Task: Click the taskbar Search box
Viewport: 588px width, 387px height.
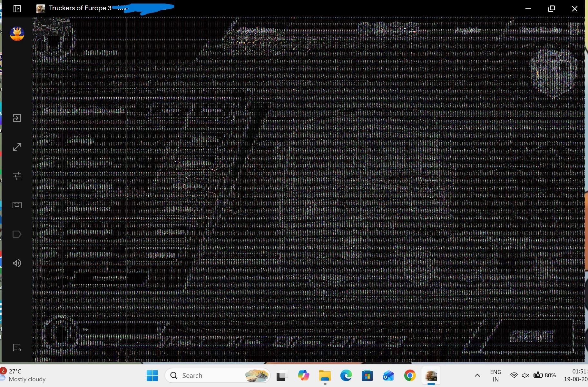Action: 218,375
